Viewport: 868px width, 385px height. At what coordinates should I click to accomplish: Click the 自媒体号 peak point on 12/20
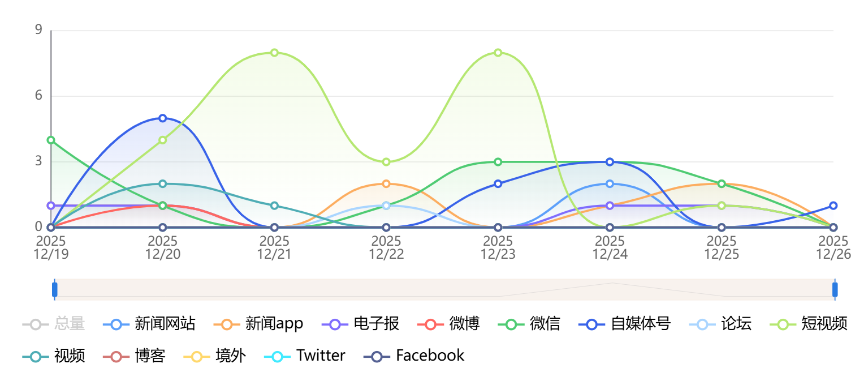coord(163,118)
